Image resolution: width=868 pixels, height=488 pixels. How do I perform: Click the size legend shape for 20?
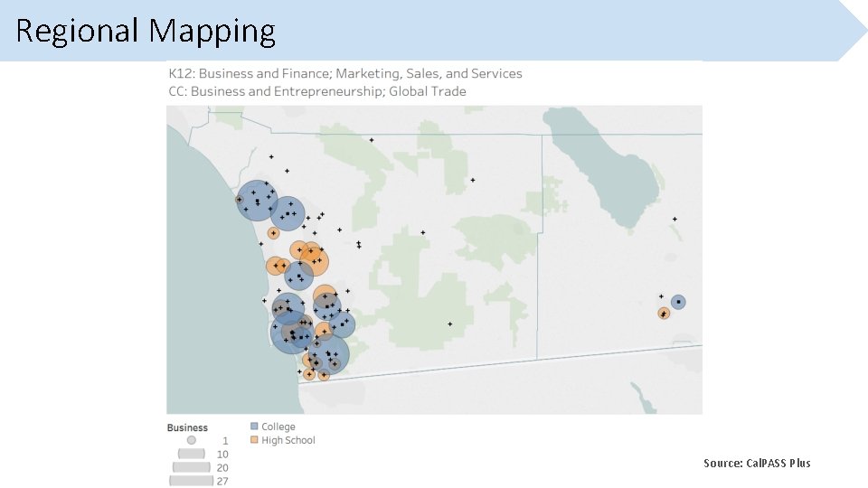[191, 467]
